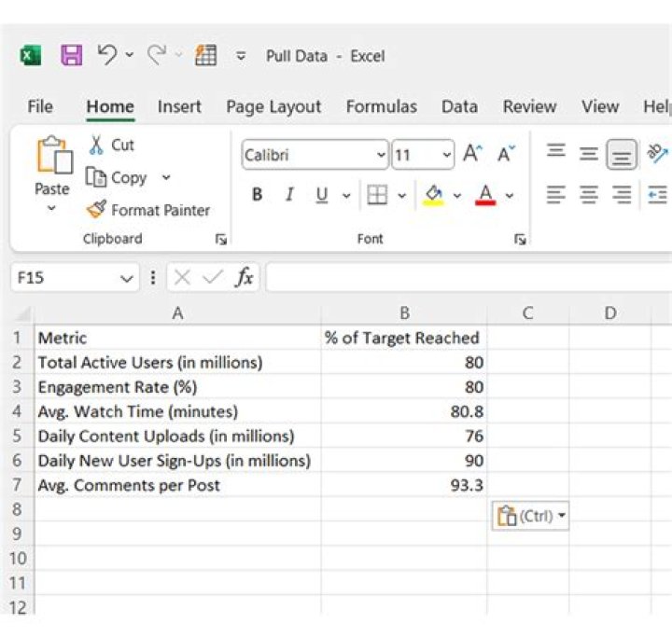Click the Copy button
This screenshot has width=672, height=638.
click(118, 178)
